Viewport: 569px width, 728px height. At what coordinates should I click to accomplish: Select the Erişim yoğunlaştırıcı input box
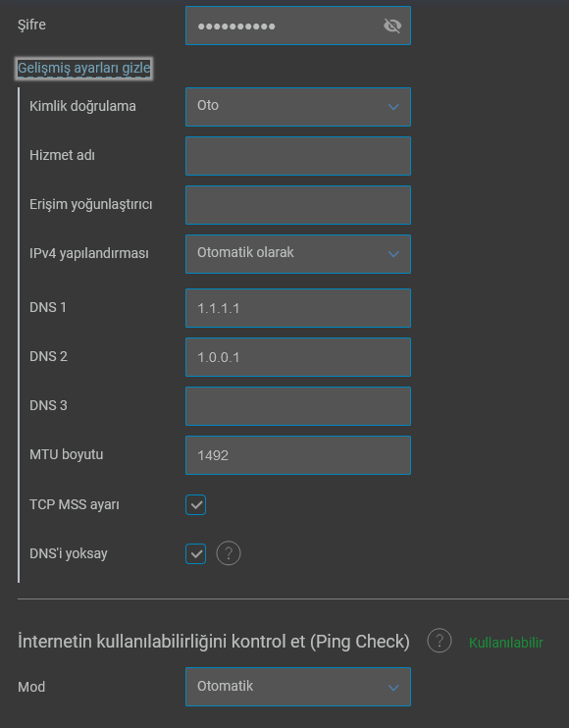coord(298,205)
